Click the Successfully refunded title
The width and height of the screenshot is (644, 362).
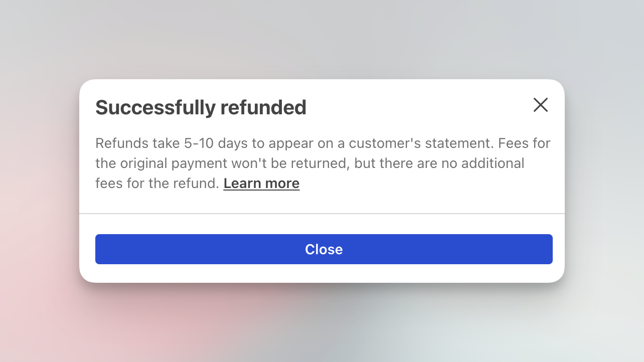point(201,107)
